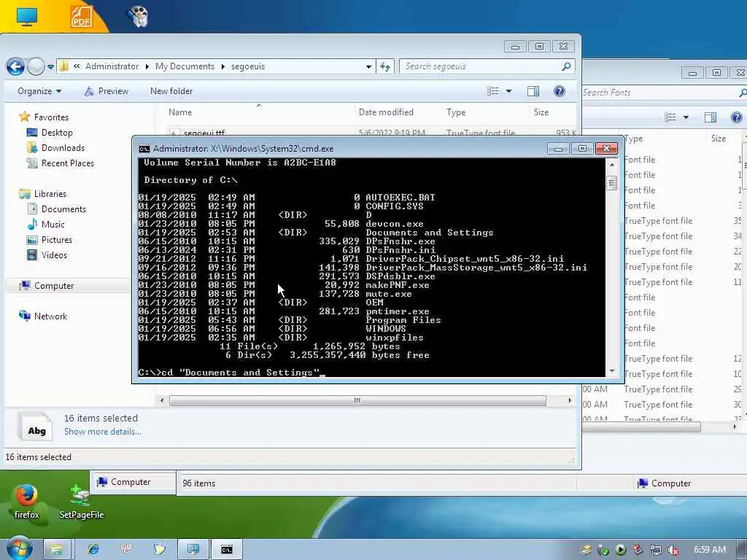Open recent pages dropdown next to forward button
The width and height of the screenshot is (747, 560).
click(x=50, y=67)
